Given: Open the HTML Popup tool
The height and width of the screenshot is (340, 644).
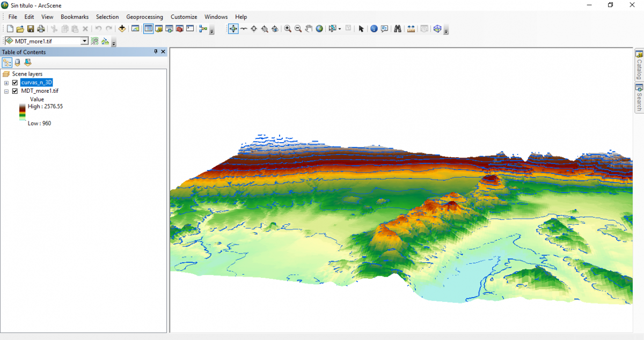Looking at the screenshot, I should 384,28.
